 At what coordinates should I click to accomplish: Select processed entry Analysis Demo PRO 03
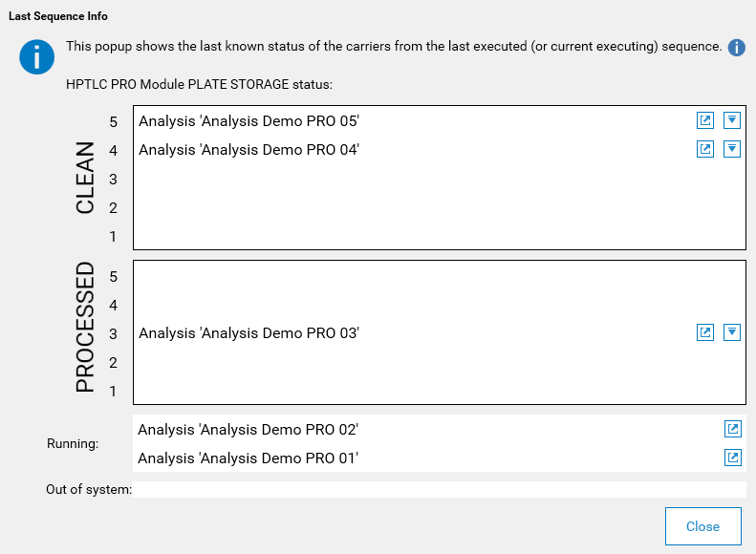(440, 333)
